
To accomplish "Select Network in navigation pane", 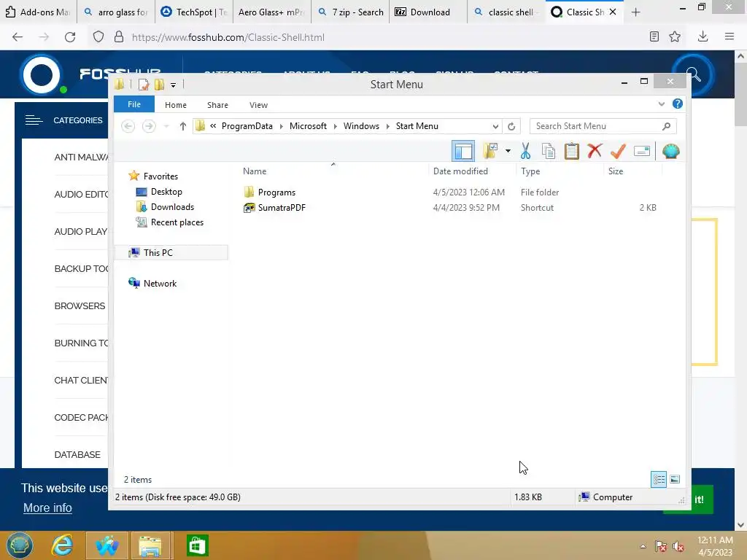I will (x=160, y=284).
